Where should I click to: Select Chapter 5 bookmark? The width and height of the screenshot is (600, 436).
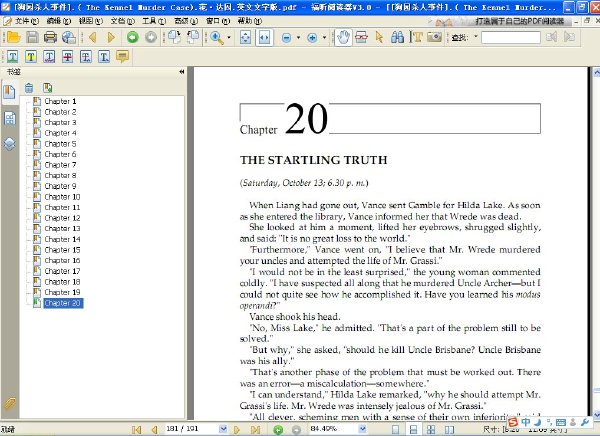coord(60,144)
